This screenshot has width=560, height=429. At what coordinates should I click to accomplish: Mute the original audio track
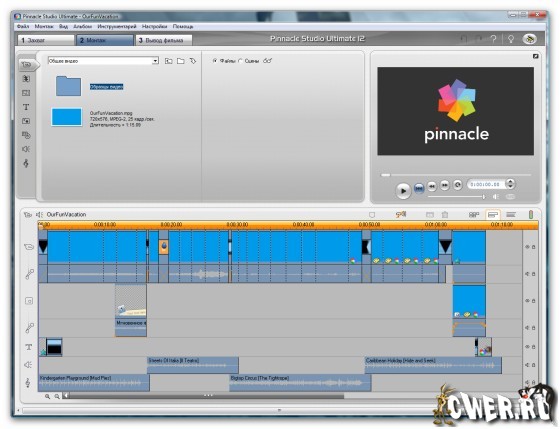pos(527,274)
